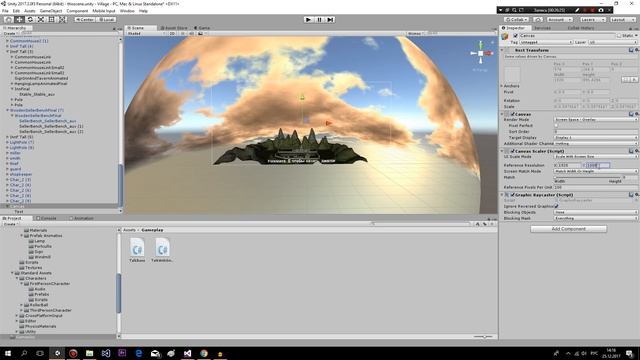Image resolution: width=640 pixels, height=360 pixels.
Task: Open the Render Mode dropdown
Action: coord(595,120)
